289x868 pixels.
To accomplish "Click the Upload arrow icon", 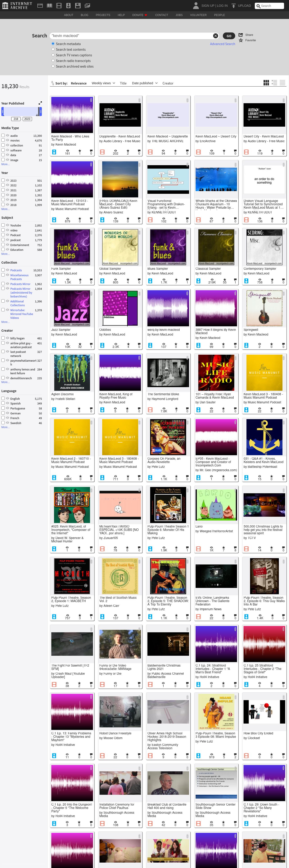I will (x=233, y=6).
